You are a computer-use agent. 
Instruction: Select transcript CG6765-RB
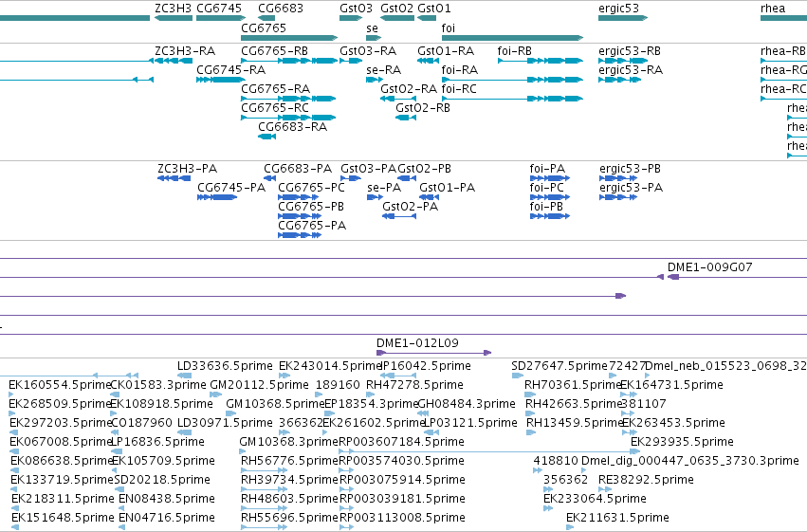[x=289, y=61]
